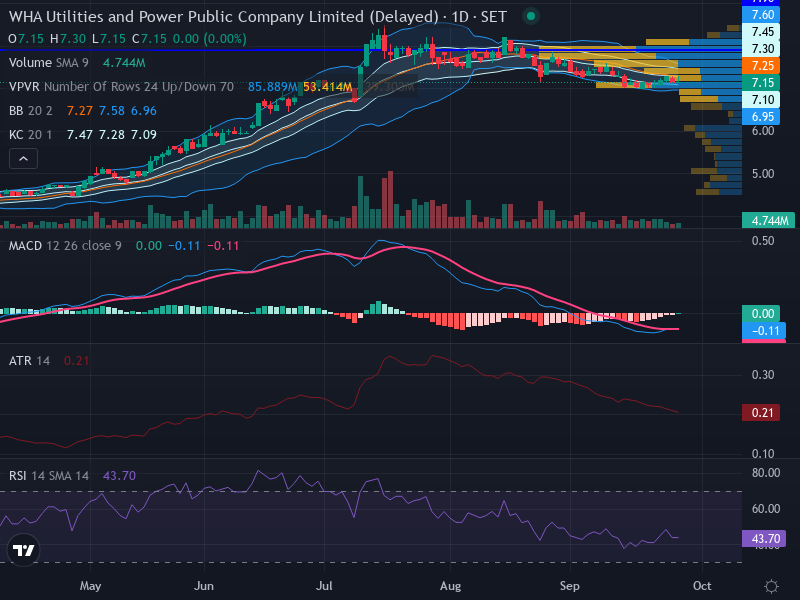Image resolution: width=800 pixels, height=600 pixels.
Task: Click the Aug label on the time axis
Action: [451, 586]
